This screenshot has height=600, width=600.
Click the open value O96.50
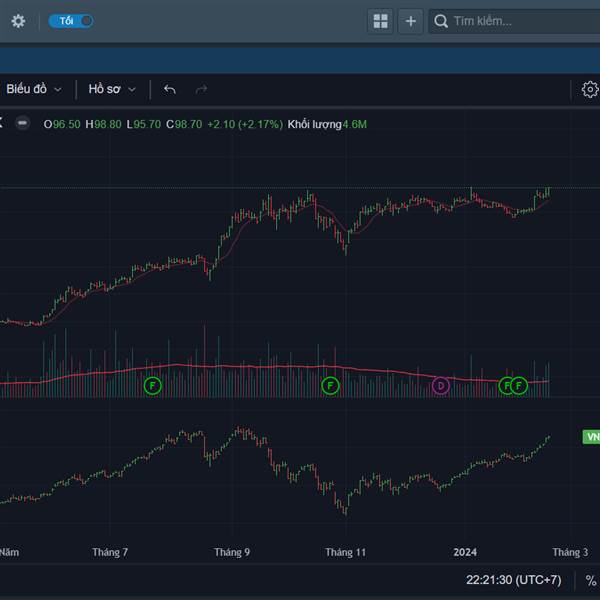point(62,124)
